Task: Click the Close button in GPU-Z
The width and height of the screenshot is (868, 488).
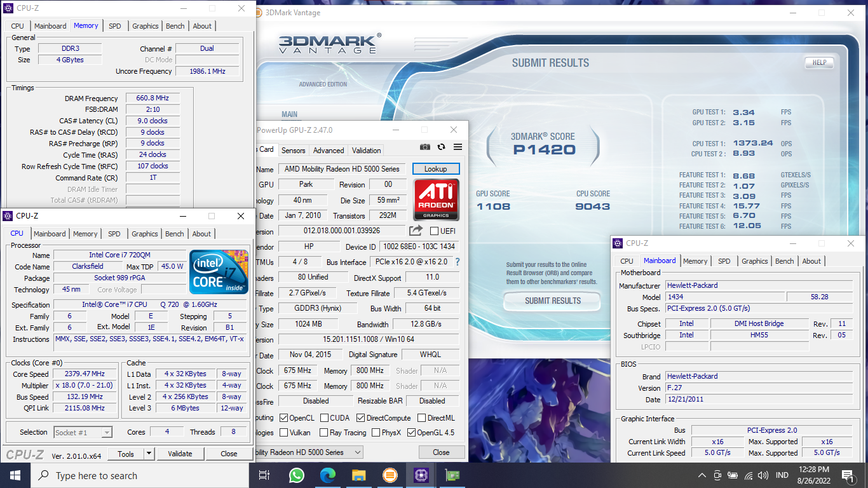Action: (x=441, y=452)
